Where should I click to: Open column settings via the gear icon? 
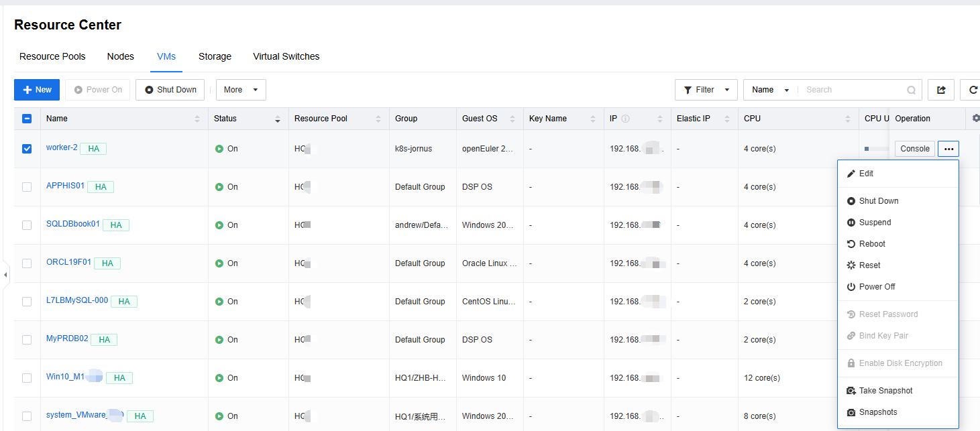pos(976,118)
